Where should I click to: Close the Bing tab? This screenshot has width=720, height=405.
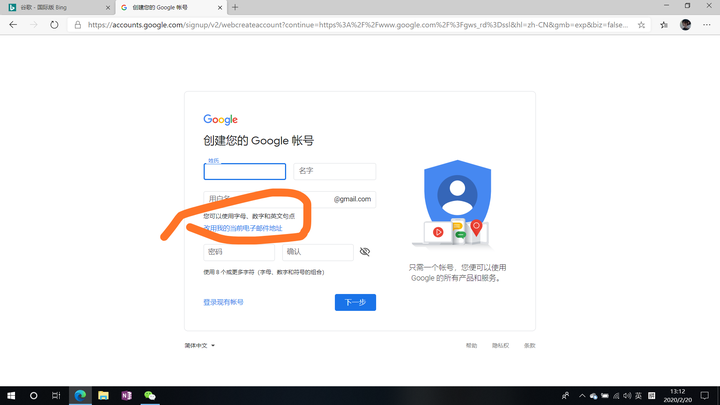(108, 7)
